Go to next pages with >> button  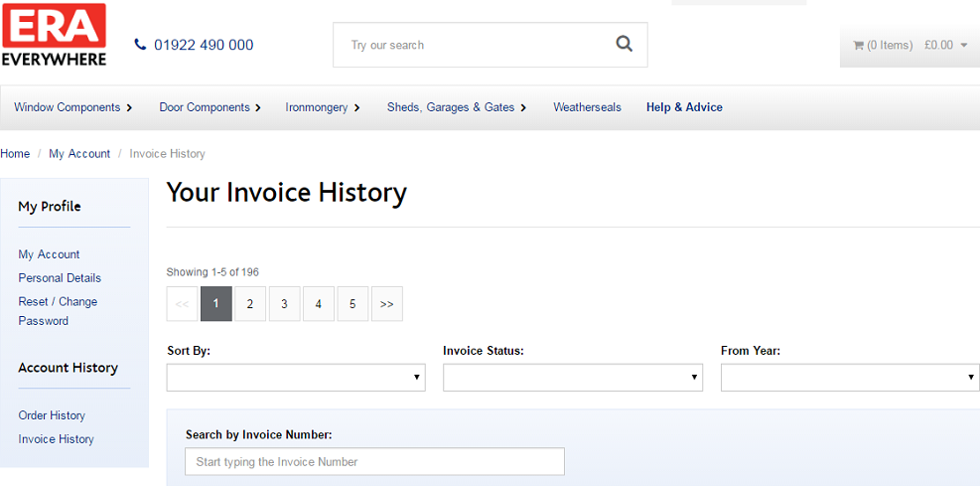pos(386,304)
